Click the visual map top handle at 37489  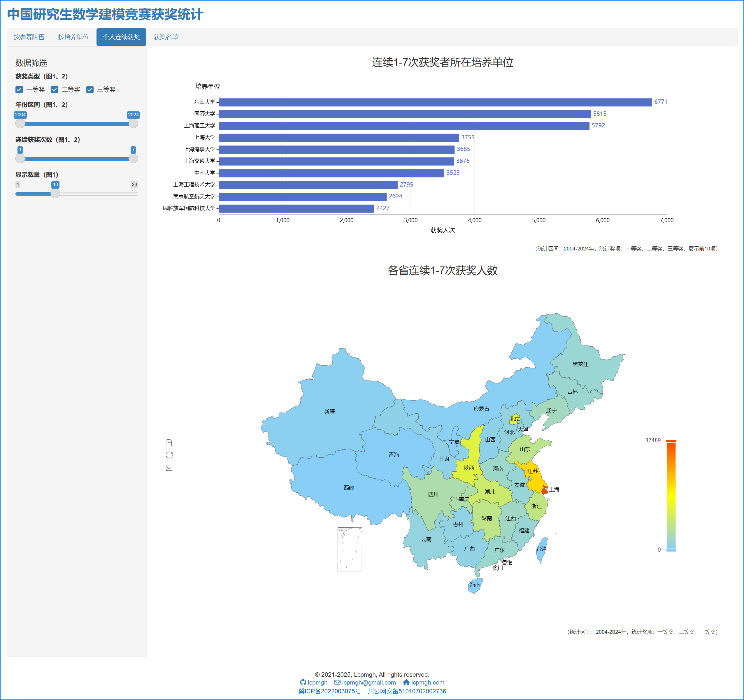click(671, 441)
